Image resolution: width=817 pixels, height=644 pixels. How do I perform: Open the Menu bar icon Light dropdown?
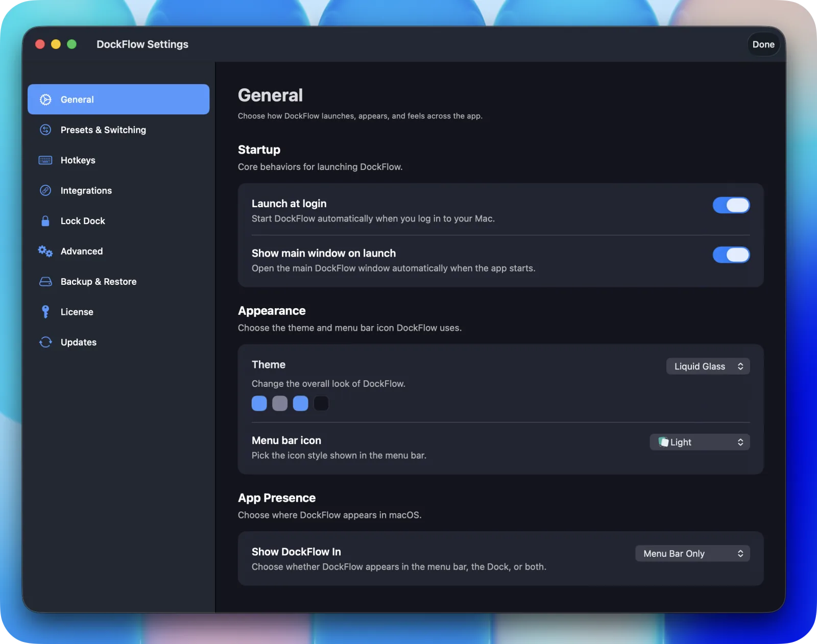coord(700,442)
